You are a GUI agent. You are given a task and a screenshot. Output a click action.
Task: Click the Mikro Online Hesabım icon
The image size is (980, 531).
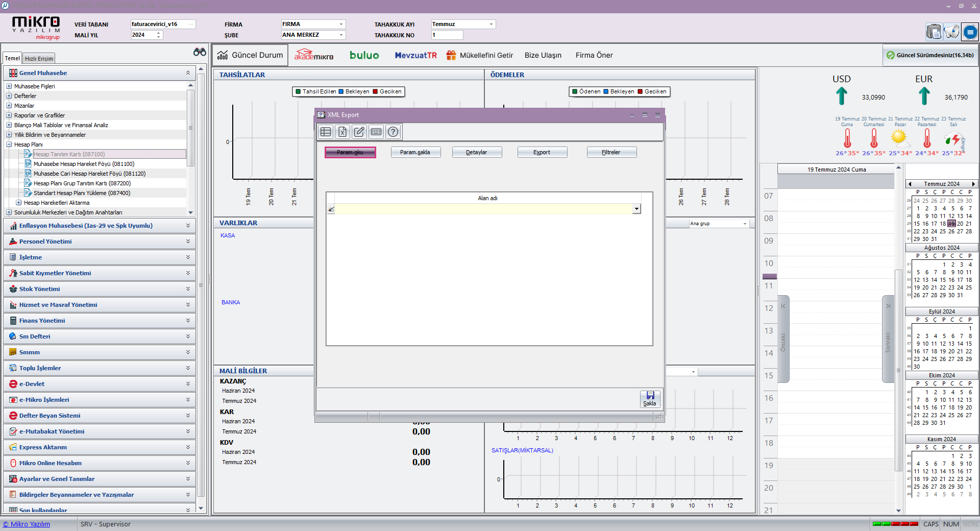point(13,463)
